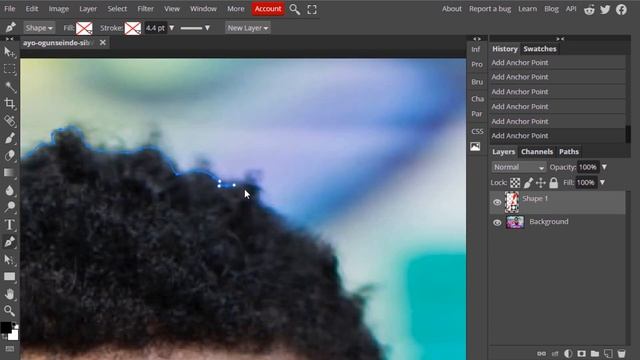
Task: Select the Eraser tool
Action: (x=9, y=156)
